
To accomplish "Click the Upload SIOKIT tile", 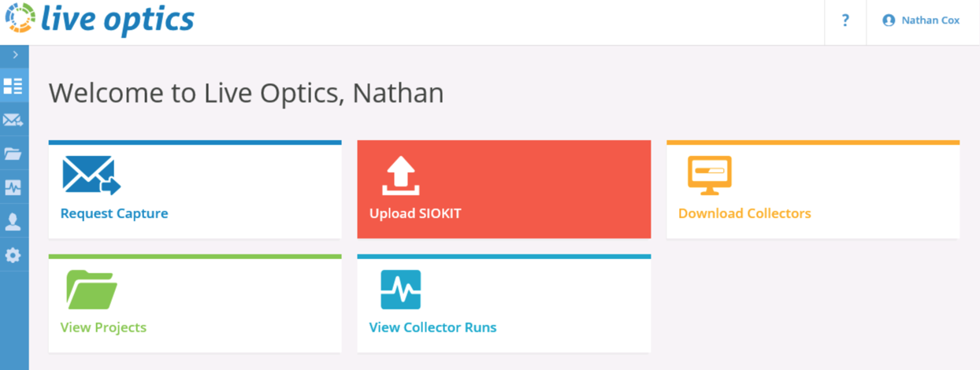I will (504, 189).
